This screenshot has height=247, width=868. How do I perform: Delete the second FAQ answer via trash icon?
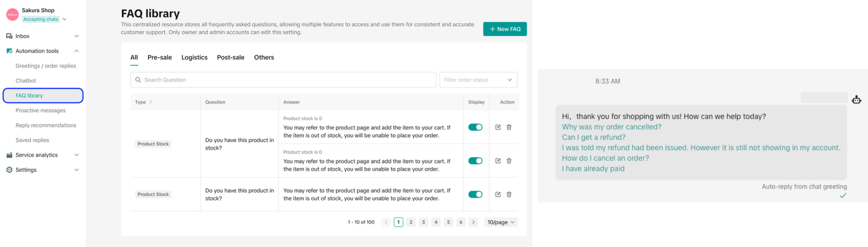(509, 161)
